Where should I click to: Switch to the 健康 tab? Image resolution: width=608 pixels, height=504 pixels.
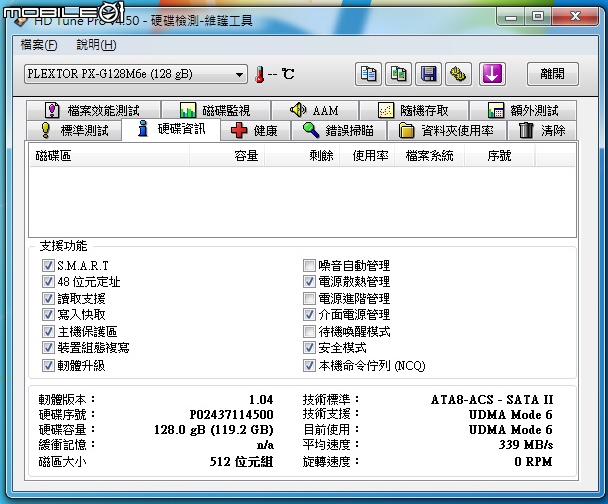coord(255,130)
